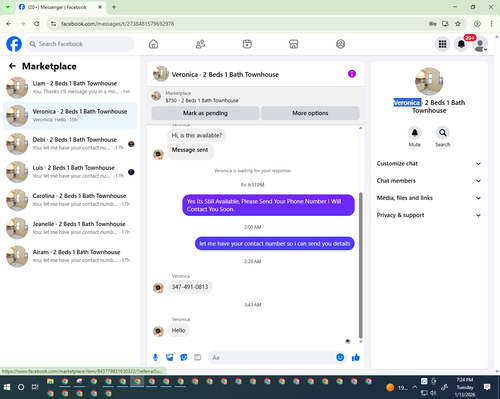Open the Reels video icon in top navigation
This screenshot has height=399, width=500.
[247, 44]
